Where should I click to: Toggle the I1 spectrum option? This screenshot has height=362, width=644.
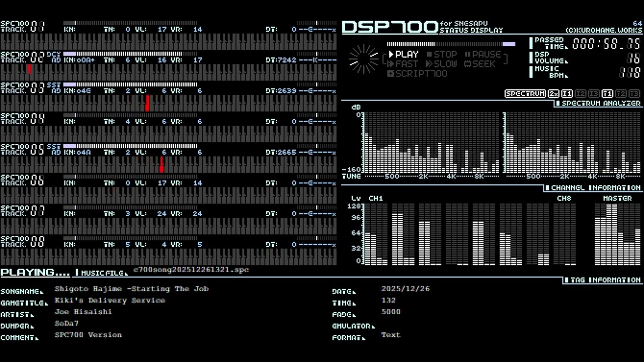coord(567,94)
